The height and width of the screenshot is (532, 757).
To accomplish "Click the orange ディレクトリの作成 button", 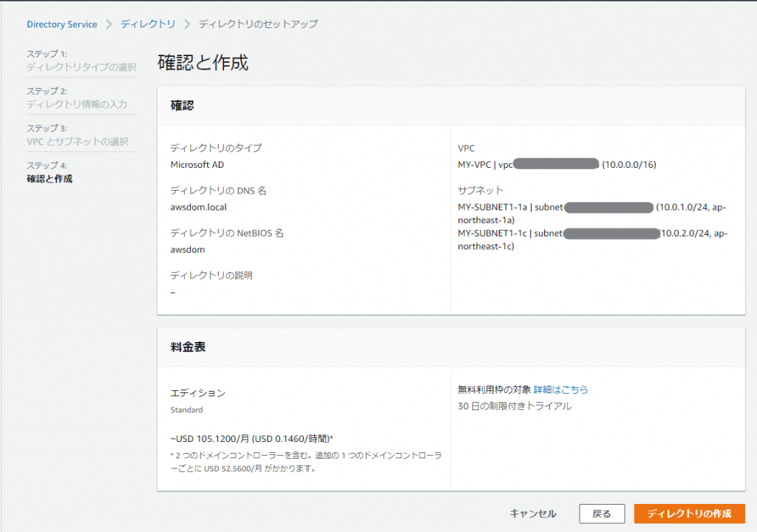I will click(689, 514).
